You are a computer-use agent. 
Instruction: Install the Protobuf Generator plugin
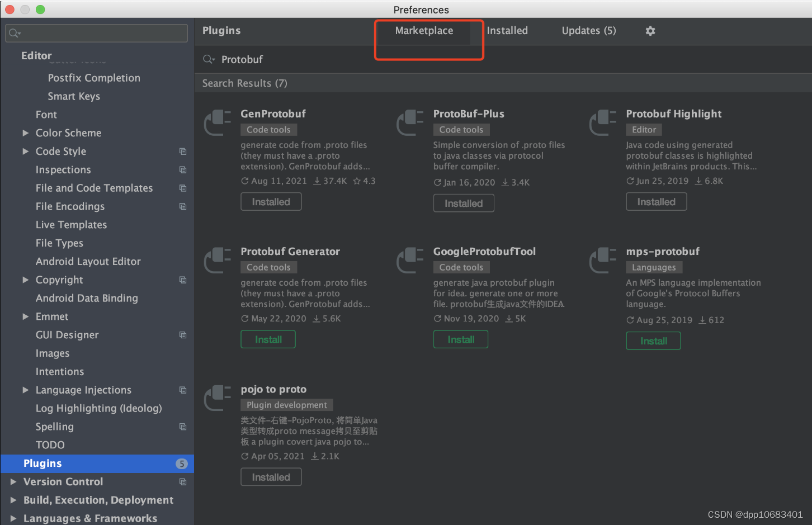click(268, 339)
